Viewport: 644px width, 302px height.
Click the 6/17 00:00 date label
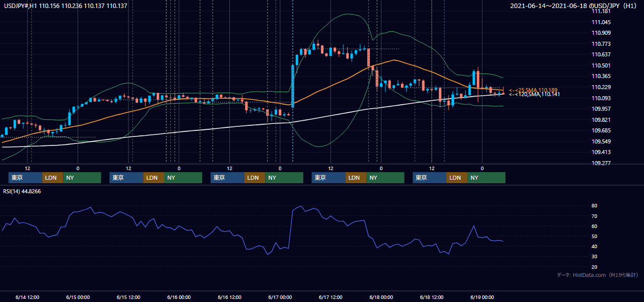(280, 297)
